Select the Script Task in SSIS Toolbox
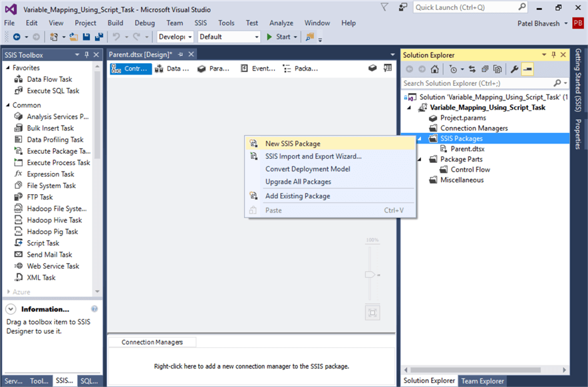The height and width of the screenshot is (387, 588). click(45, 243)
